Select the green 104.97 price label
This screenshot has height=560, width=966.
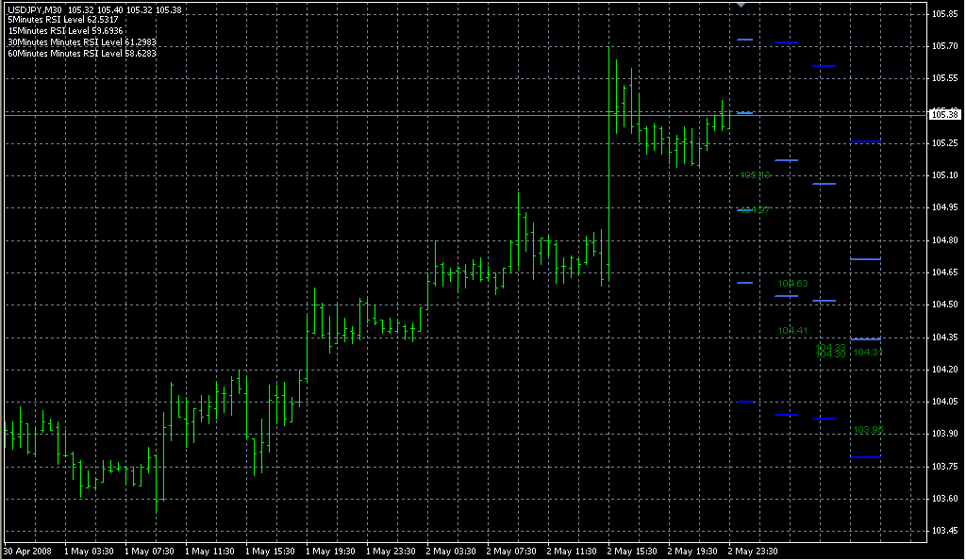tap(755, 210)
